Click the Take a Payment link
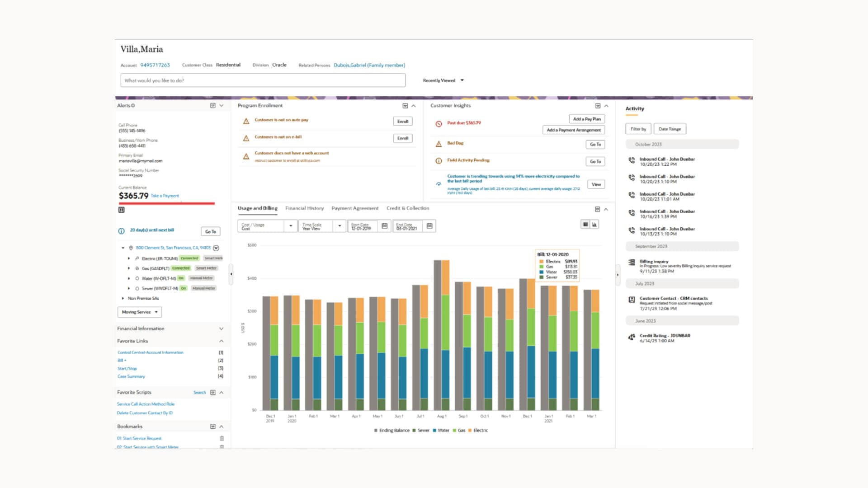This screenshot has height=488, width=868. tap(165, 196)
